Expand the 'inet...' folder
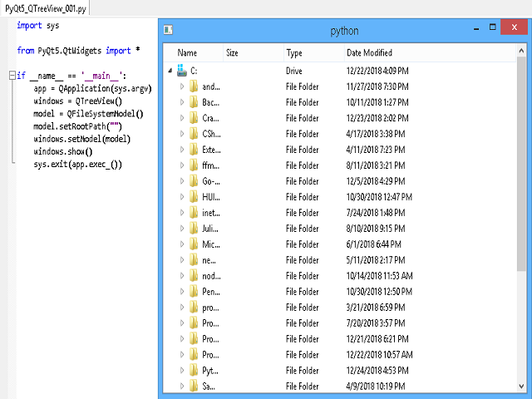 point(182,213)
